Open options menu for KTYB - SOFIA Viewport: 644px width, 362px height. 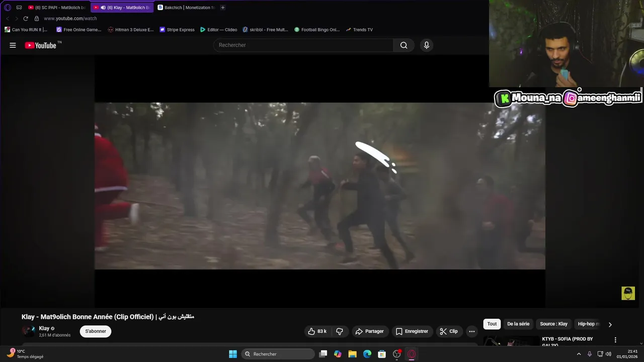(x=615, y=340)
